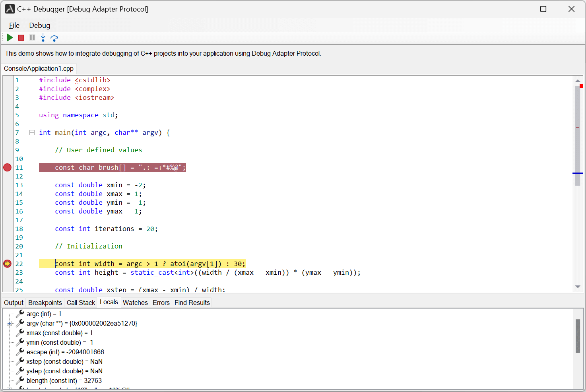Image resolution: width=586 pixels, height=392 pixels.
Task: Click the blue current-line marker on scrollbar strip
Action: point(578,173)
